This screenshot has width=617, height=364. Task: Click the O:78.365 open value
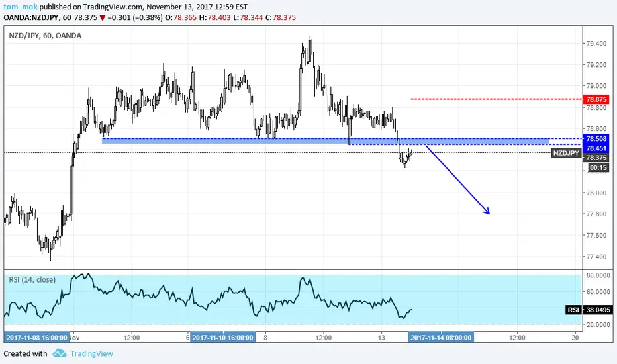181,18
